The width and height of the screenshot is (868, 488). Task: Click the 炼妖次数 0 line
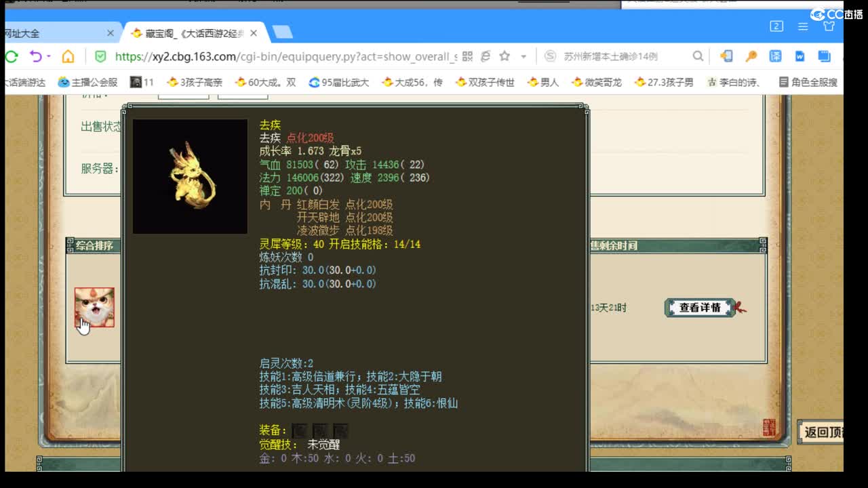click(286, 258)
